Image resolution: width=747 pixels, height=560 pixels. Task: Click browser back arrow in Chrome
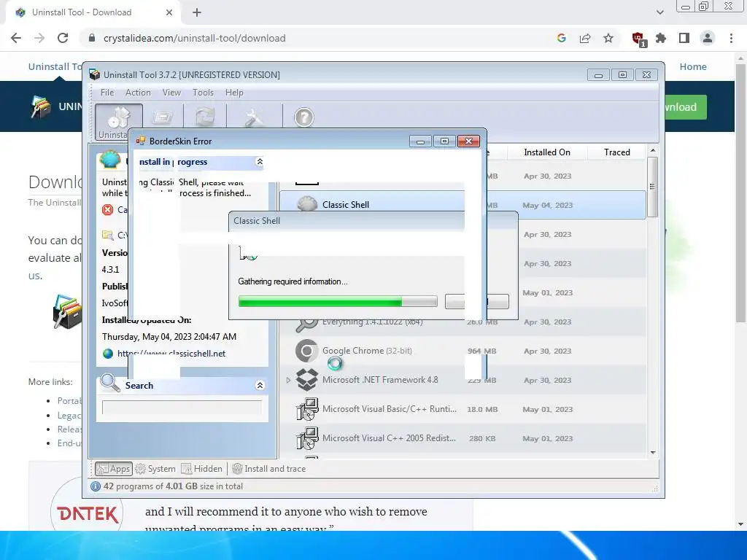(x=16, y=38)
